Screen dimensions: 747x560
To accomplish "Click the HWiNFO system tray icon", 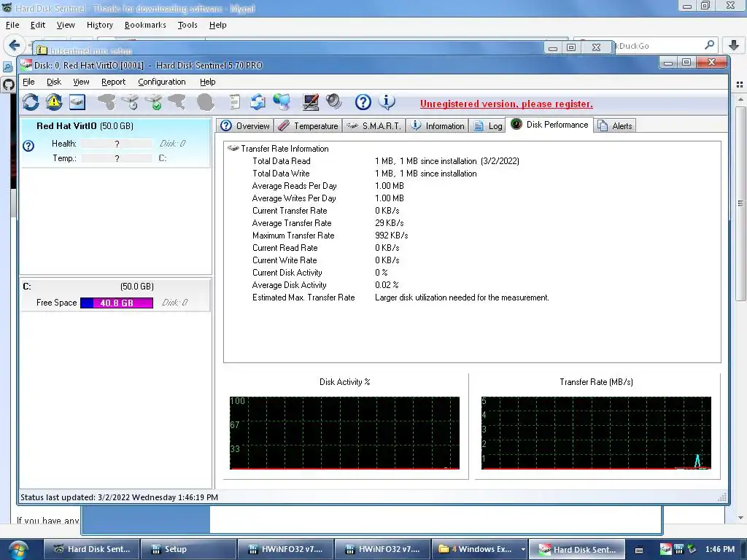I will [x=678, y=549].
